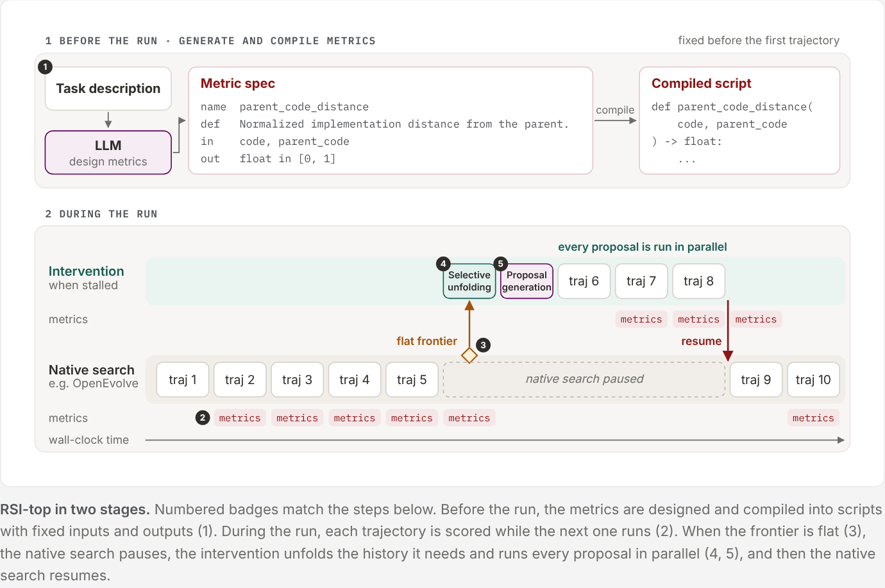Click the traj 2 box
Screen dimensions: 885x588
click(x=240, y=380)
